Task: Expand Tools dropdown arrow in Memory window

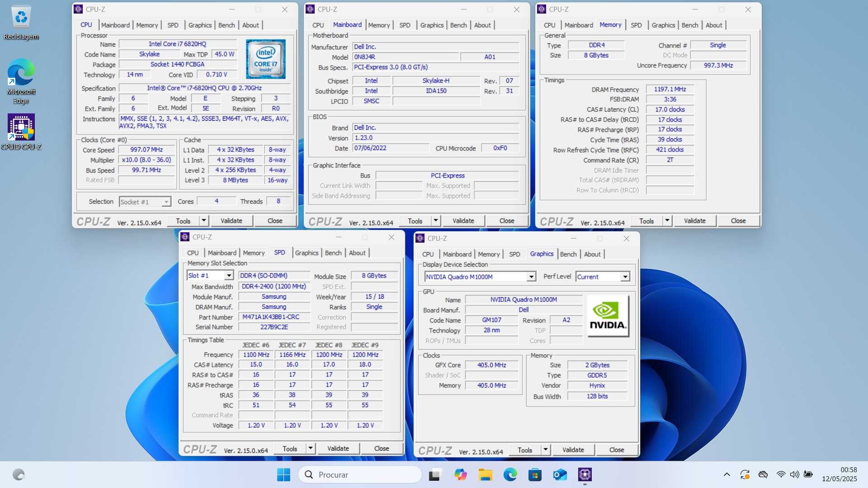Action: tap(667, 221)
